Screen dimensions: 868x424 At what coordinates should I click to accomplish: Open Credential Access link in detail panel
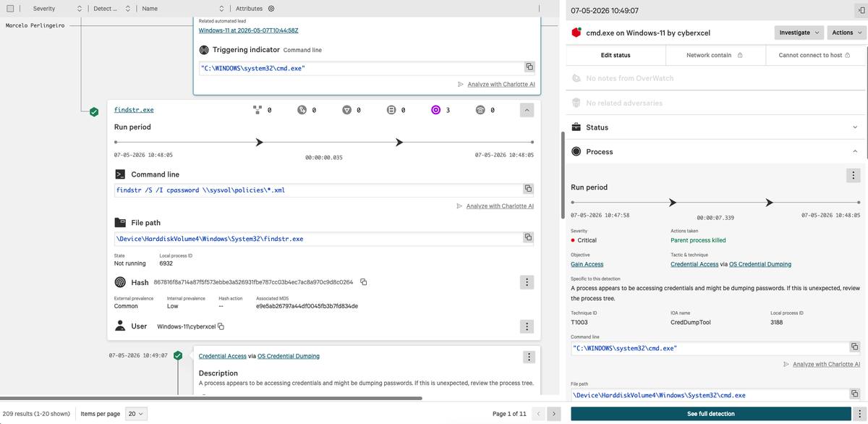694,264
